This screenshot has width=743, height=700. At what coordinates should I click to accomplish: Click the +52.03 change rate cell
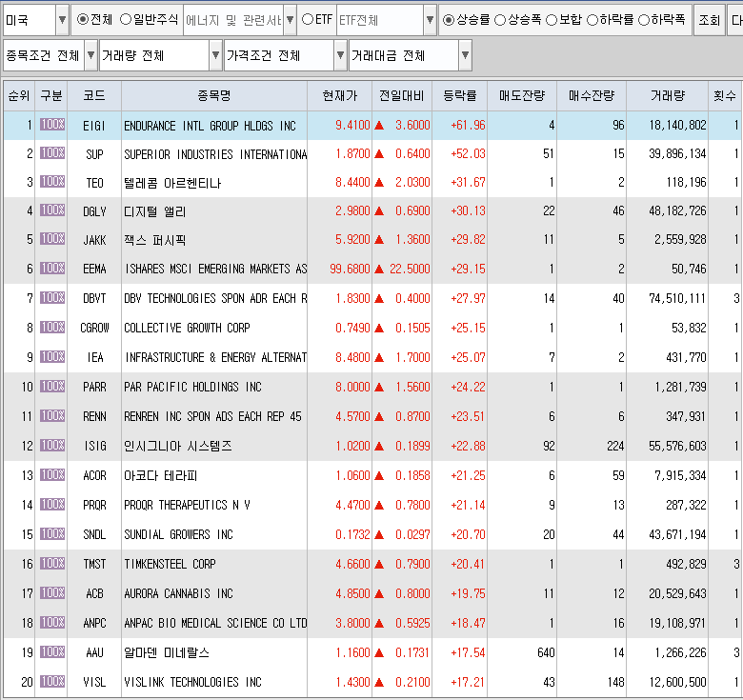(468, 154)
